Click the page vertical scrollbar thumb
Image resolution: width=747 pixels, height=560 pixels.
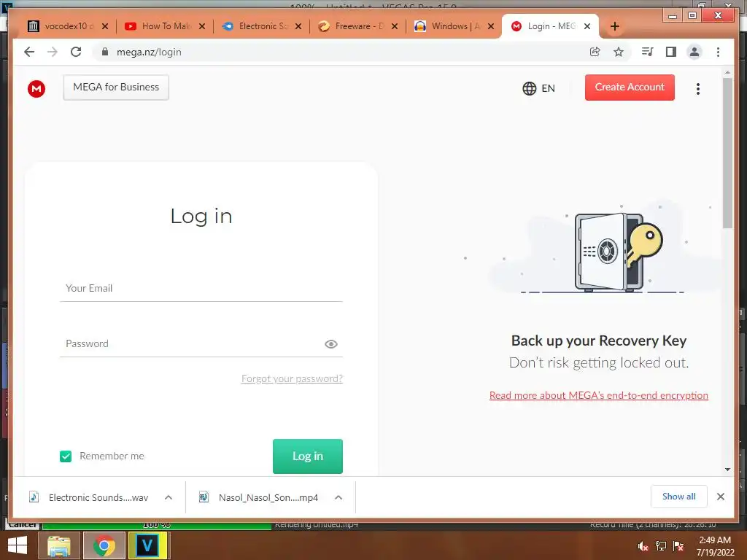pos(727,152)
